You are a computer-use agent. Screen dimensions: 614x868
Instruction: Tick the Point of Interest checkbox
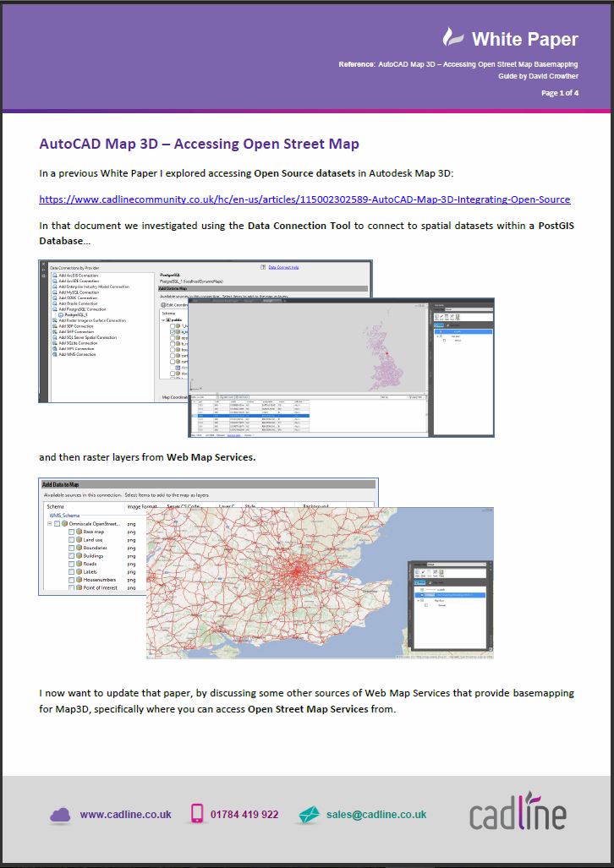point(72,587)
